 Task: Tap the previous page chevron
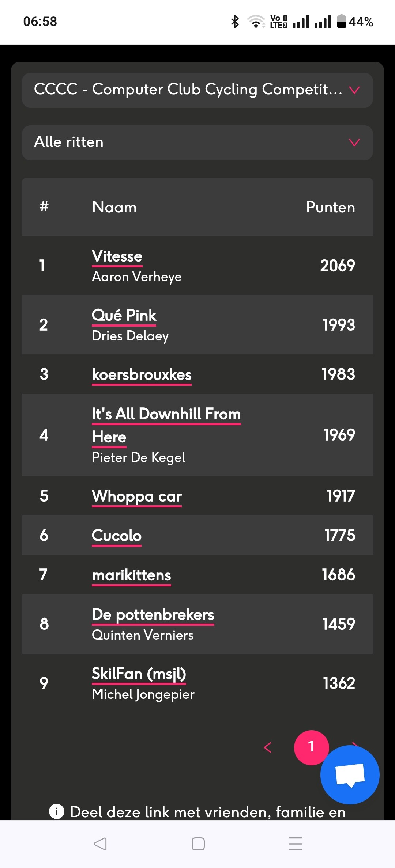[x=268, y=747]
